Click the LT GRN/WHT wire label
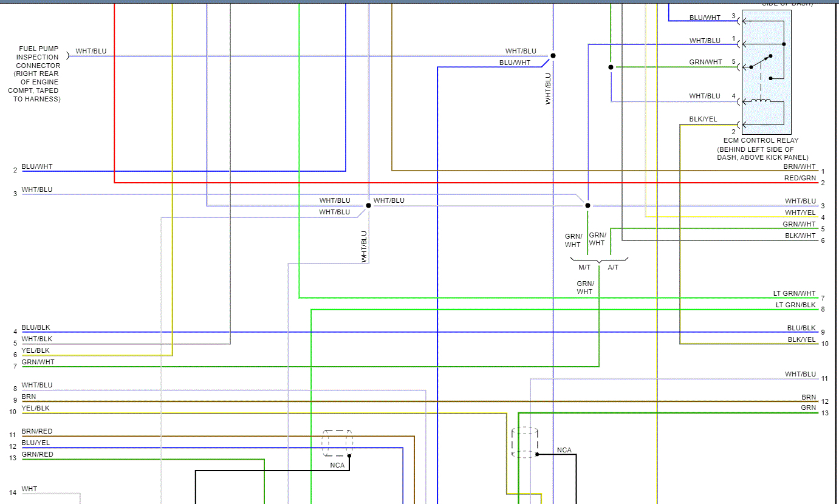 pyautogui.click(x=795, y=293)
